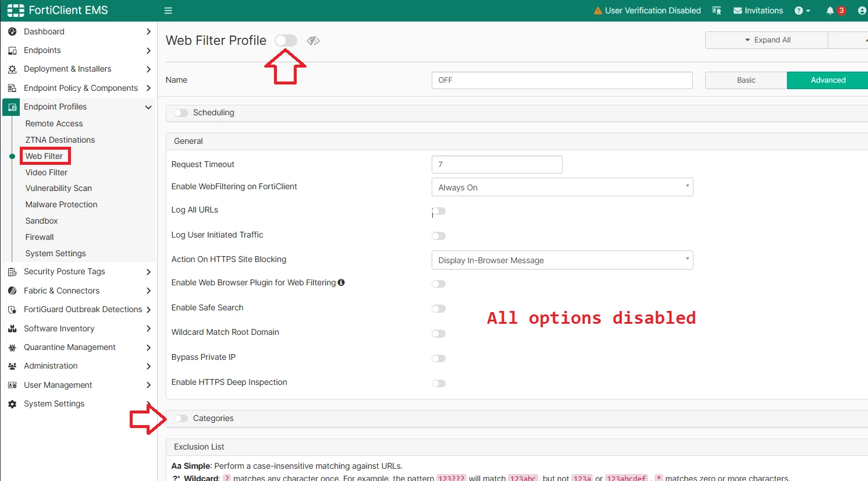
Task: Expand the Administration chevron
Action: 148,366
